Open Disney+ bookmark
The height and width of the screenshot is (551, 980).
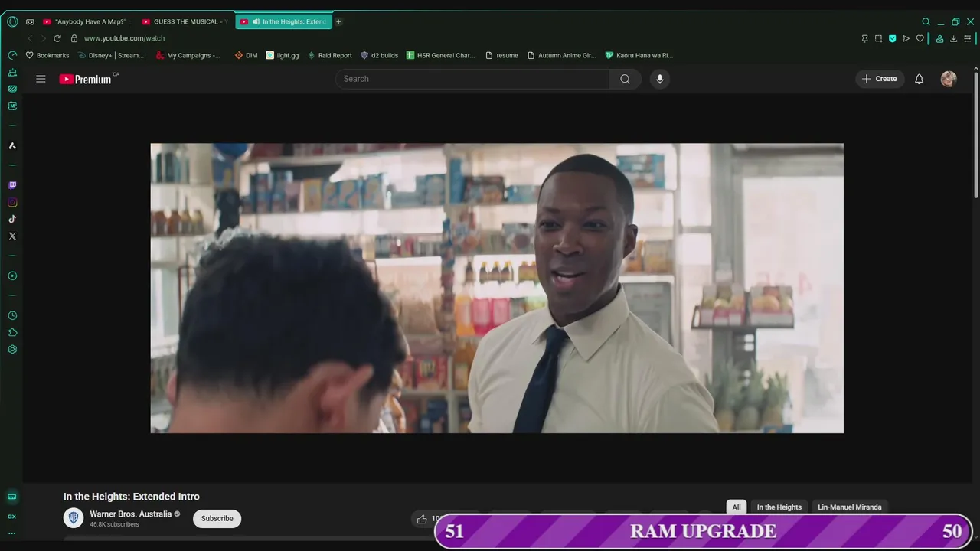[x=111, y=55]
